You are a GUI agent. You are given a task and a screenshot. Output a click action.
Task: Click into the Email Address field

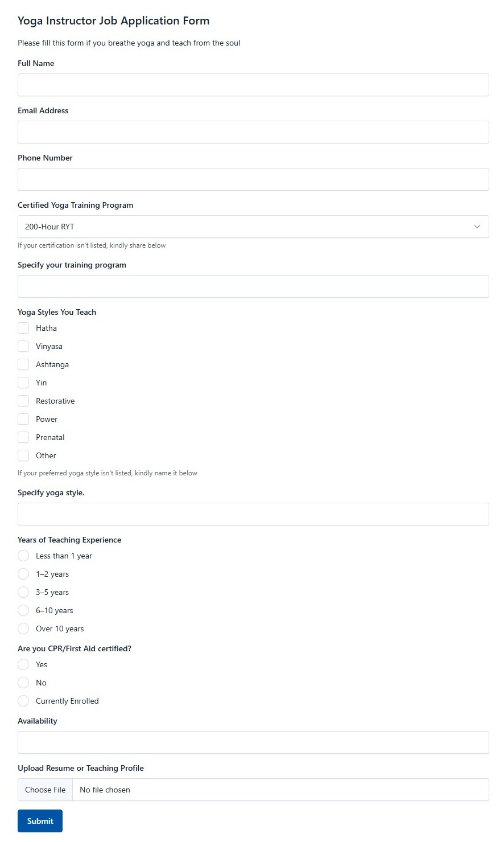[253, 132]
